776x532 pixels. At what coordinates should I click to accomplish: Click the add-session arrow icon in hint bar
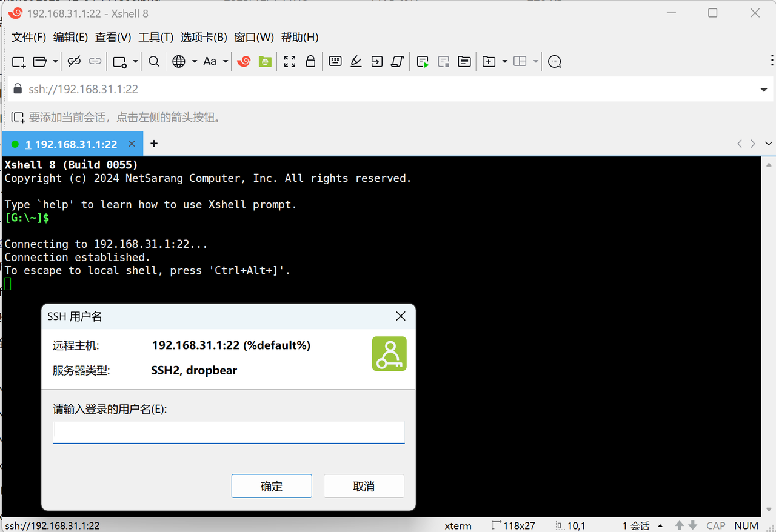[x=18, y=118]
